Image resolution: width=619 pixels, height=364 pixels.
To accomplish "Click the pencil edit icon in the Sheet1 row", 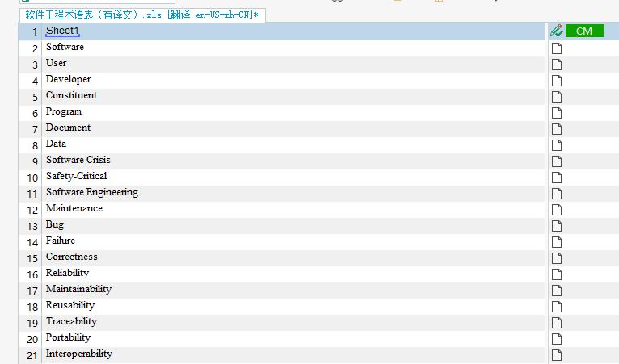I will coord(556,31).
